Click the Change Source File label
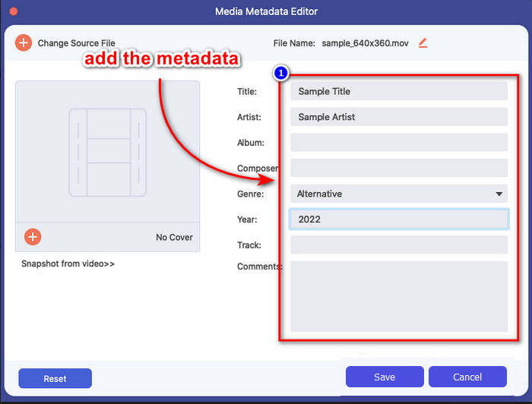The height and width of the screenshot is (404, 532). [76, 43]
